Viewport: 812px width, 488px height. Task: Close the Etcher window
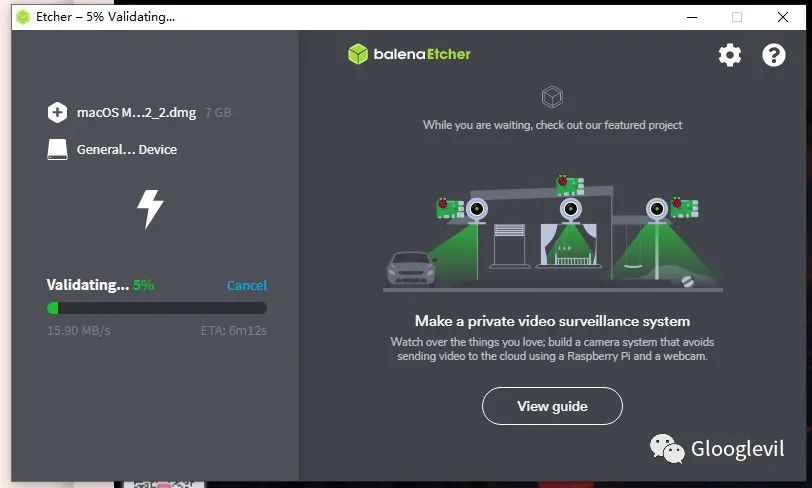pos(783,17)
